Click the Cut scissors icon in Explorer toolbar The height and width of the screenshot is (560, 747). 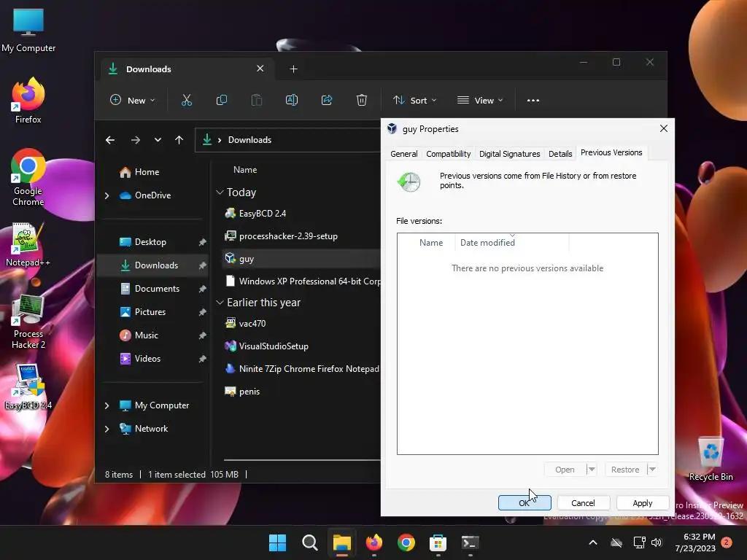click(x=186, y=100)
